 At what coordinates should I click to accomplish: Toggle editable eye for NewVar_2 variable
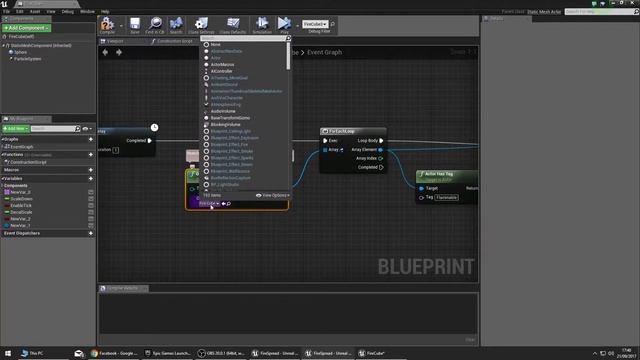coord(91,219)
